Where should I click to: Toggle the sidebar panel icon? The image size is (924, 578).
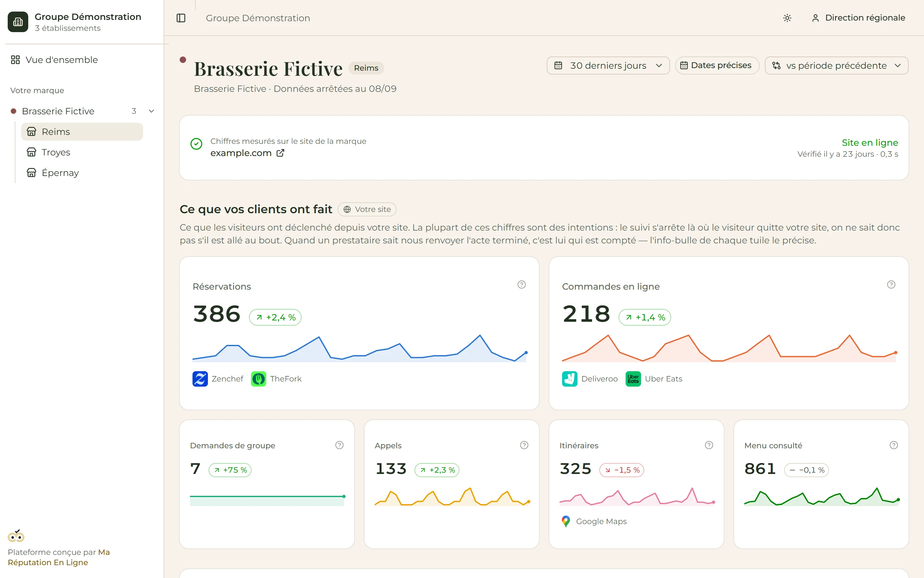pos(181,18)
